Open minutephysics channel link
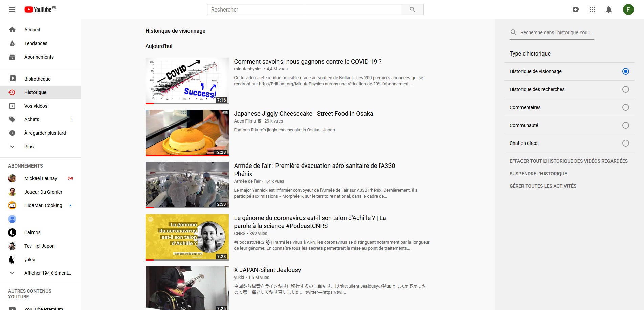This screenshot has width=644, height=310. coord(248,69)
